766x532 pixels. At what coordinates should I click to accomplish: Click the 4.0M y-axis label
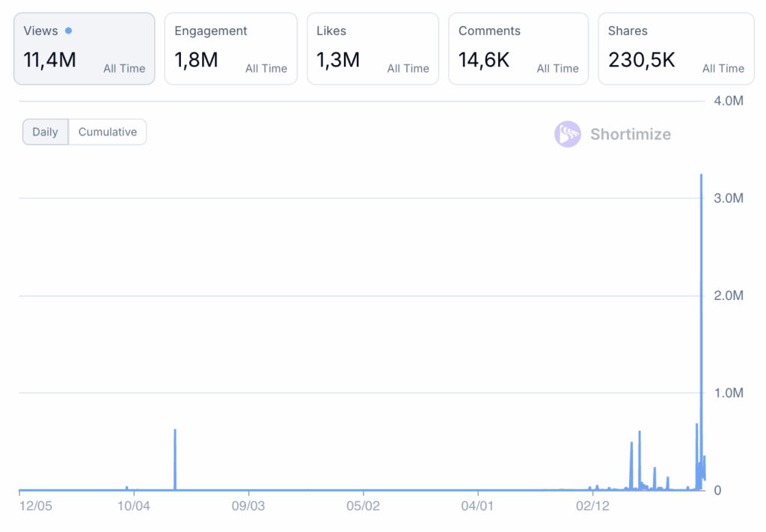coord(728,101)
